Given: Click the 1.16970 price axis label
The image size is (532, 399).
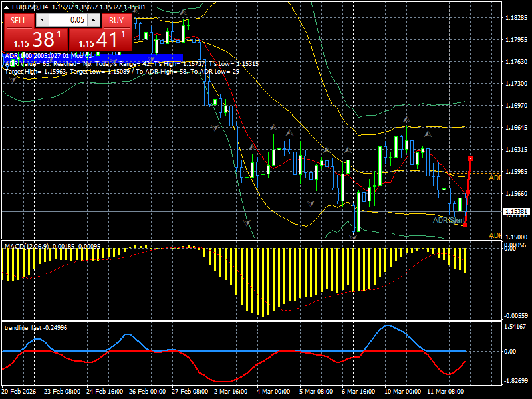Looking at the screenshot, I should (x=516, y=106).
